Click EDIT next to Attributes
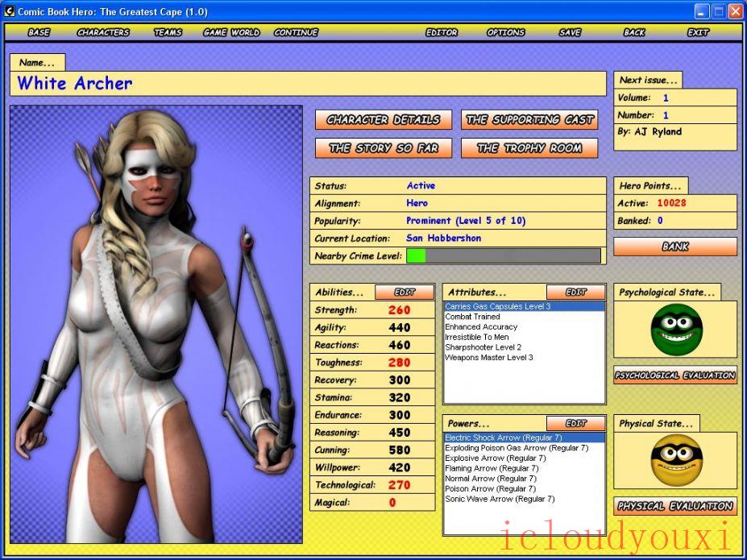The height and width of the screenshot is (560, 747). tap(576, 292)
